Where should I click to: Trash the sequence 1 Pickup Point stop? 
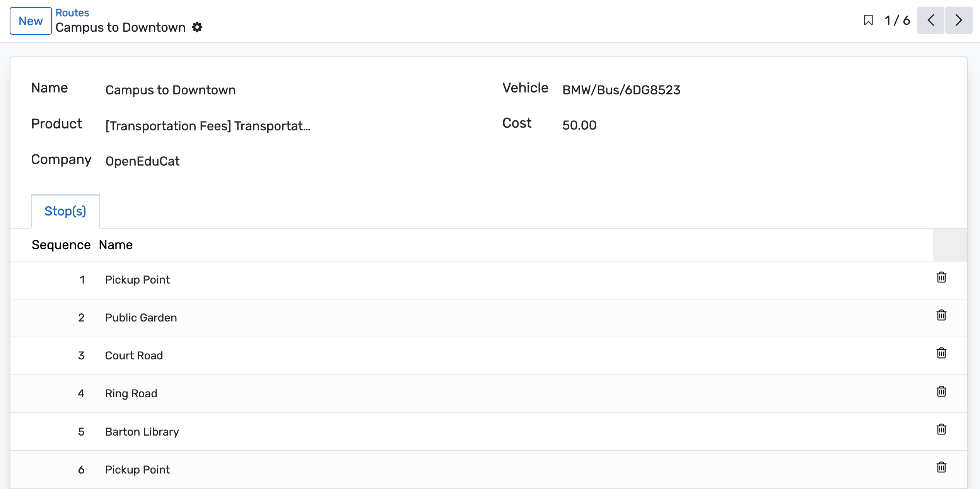(941, 277)
